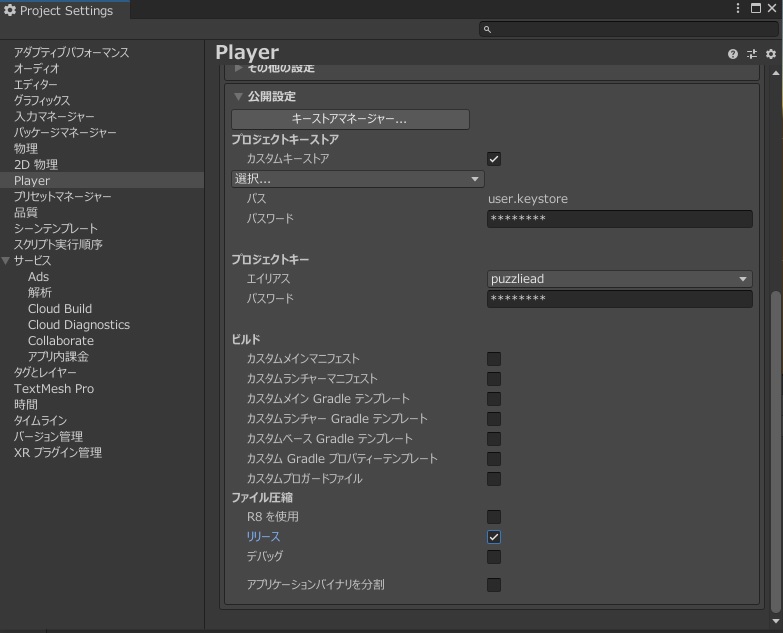Enable the R8 を使用 checkbox
The width and height of the screenshot is (783, 633).
pos(494,517)
